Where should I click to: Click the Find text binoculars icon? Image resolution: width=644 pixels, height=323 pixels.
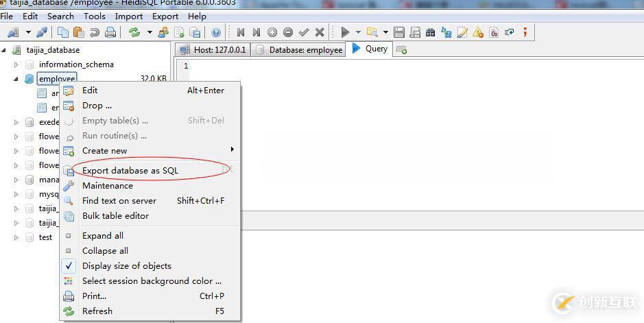pyautogui.click(x=431, y=32)
